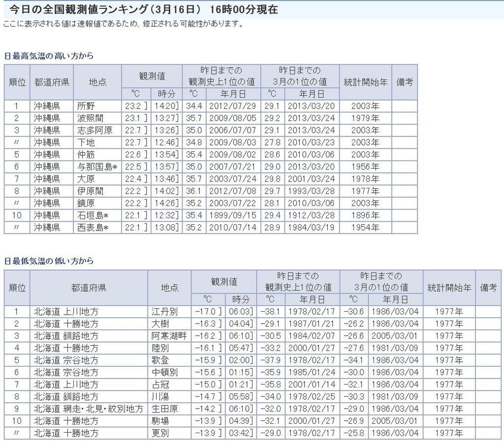This screenshot has height=442, width=504.
Task: Click 北海道 網走・北見・紋別地方 region cell
Action: point(89,409)
